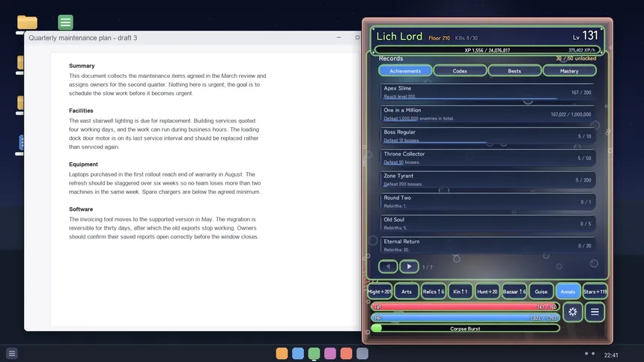Launch the gray-blue app in the taskbar

(x=362, y=353)
